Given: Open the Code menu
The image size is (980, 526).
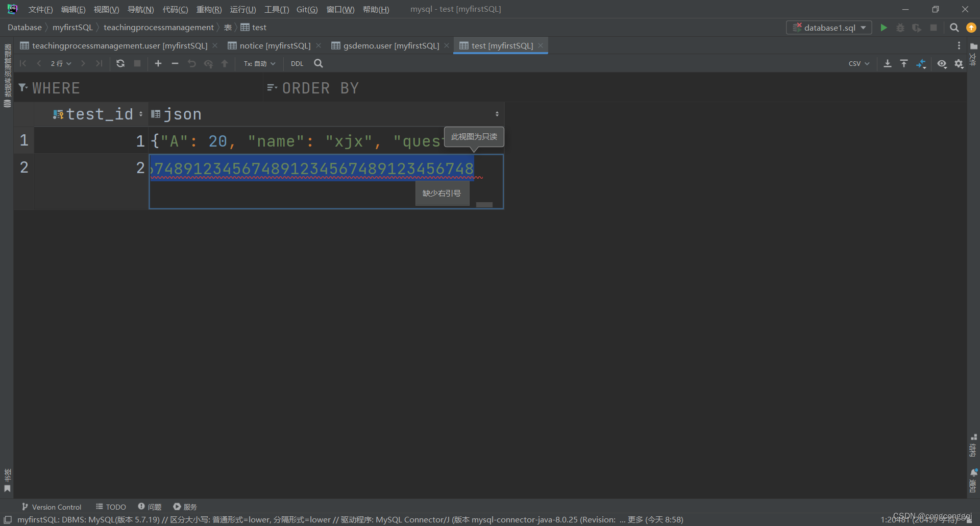Looking at the screenshot, I should 175,9.
